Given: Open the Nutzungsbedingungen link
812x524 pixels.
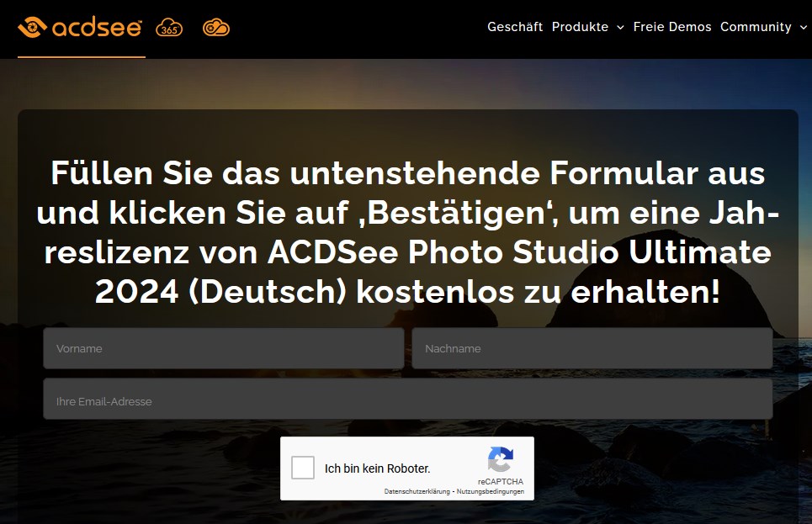Looking at the screenshot, I should (491, 491).
